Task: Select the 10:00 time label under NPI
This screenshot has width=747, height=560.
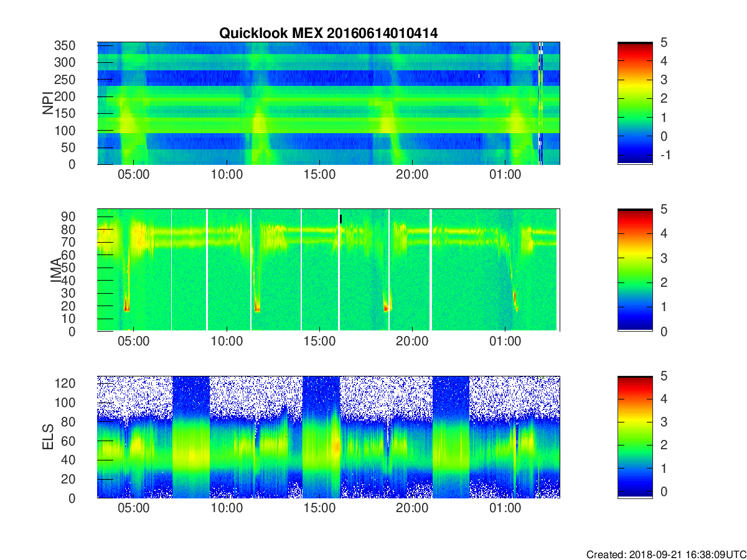Action: pyautogui.click(x=227, y=175)
